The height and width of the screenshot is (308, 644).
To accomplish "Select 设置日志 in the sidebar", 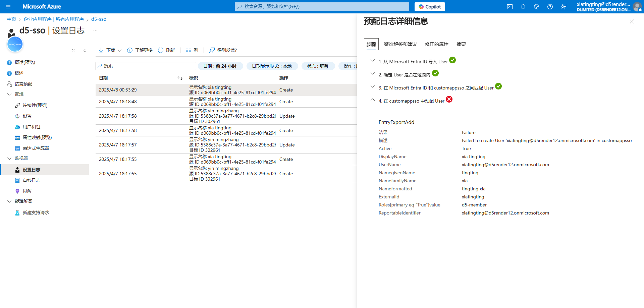I will (x=44, y=170).
